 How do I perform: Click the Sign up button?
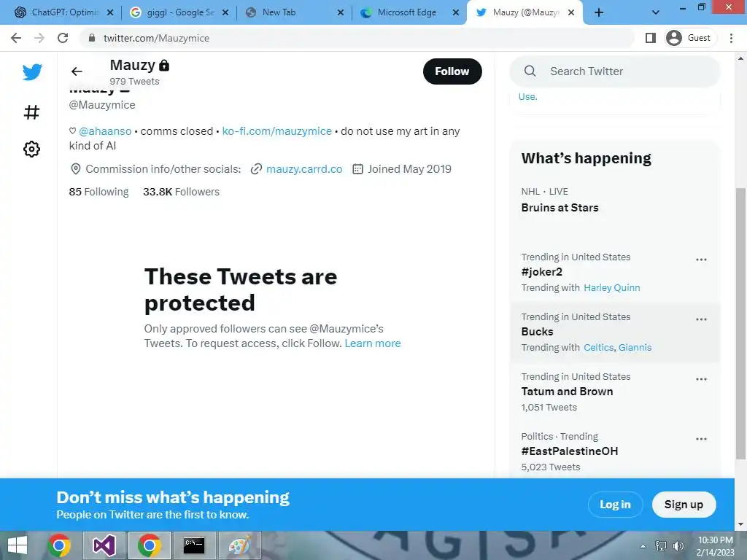point(684,505)
